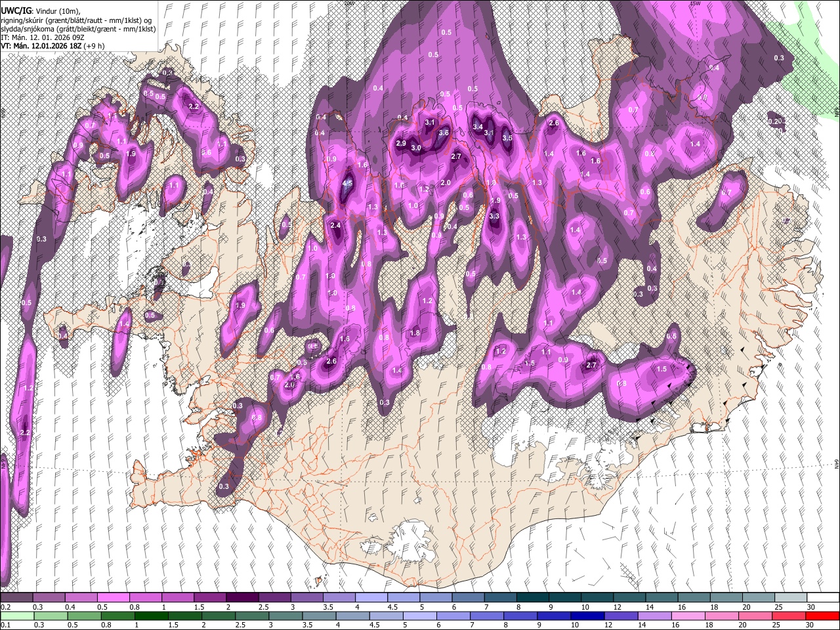
Task: Click the 'UWC/IG: Vindur (10m)' title text
Action: pos(41,10)
